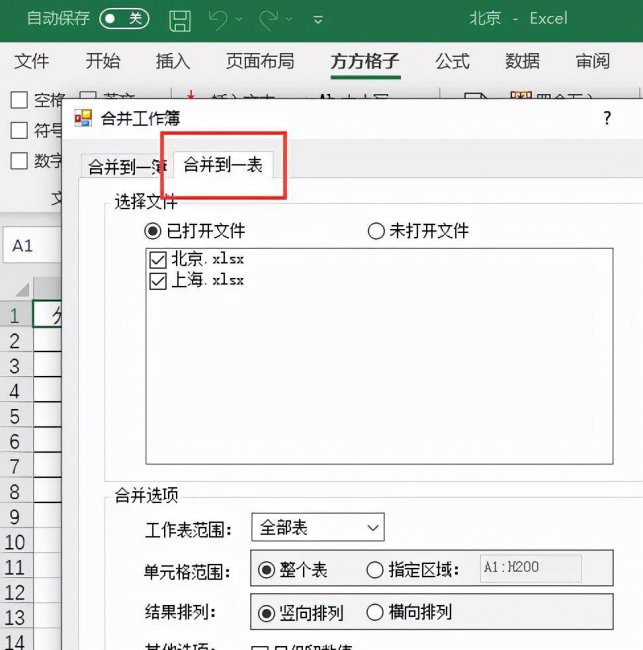Click the 北京.xlsx file name text

[208, 259]
